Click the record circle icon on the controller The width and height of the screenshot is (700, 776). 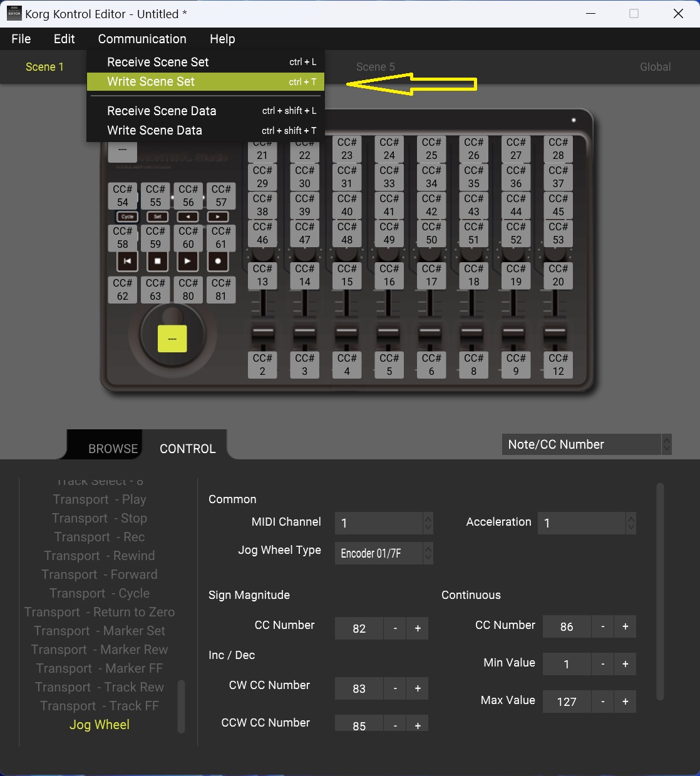tap(218, 261)
